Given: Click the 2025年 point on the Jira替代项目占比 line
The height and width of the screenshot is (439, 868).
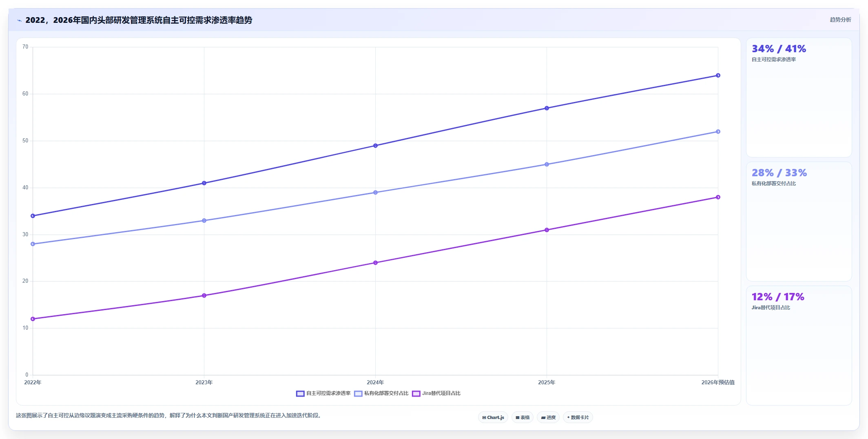Looking at the screenshot, I should point(547,230).
